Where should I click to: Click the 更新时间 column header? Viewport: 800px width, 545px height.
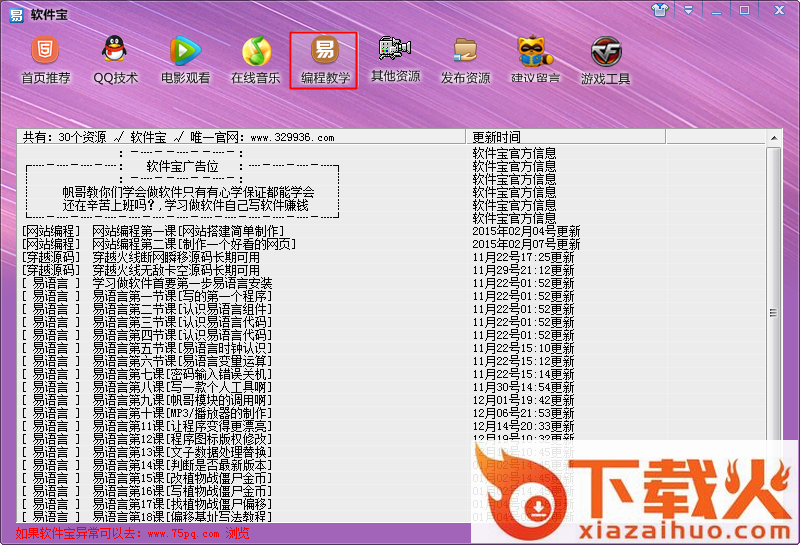click(x=620, y=137)
